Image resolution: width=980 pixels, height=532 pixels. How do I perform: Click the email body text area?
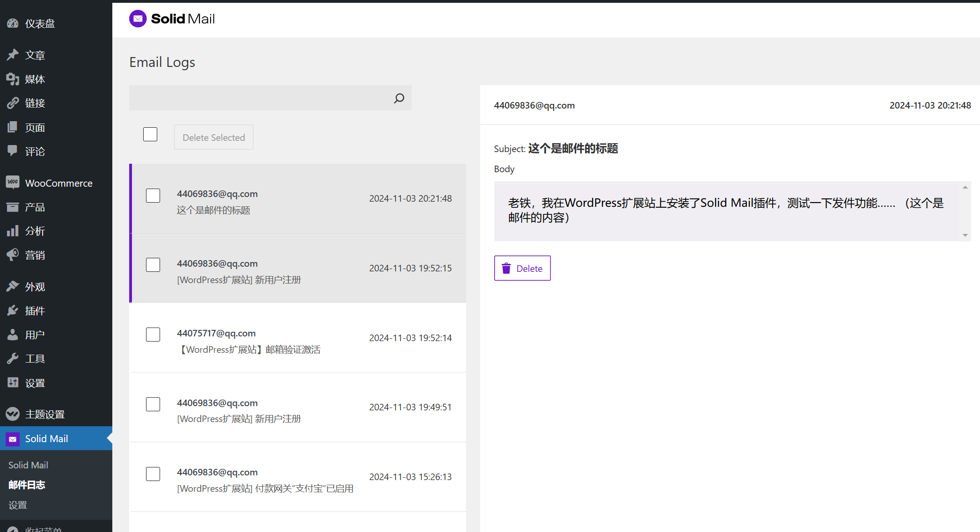pos(727,211)
